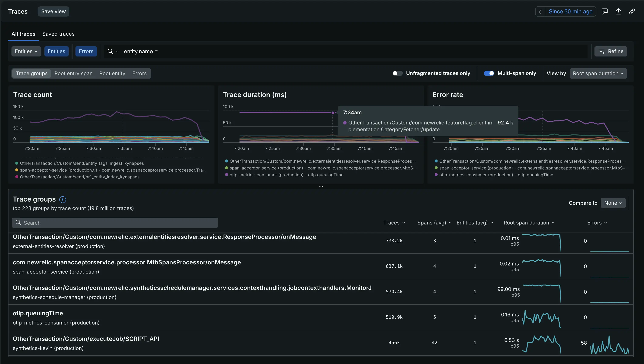Click the comment feedback icon in header
Screen dimensions: 644x364
[x=605, y=11]
